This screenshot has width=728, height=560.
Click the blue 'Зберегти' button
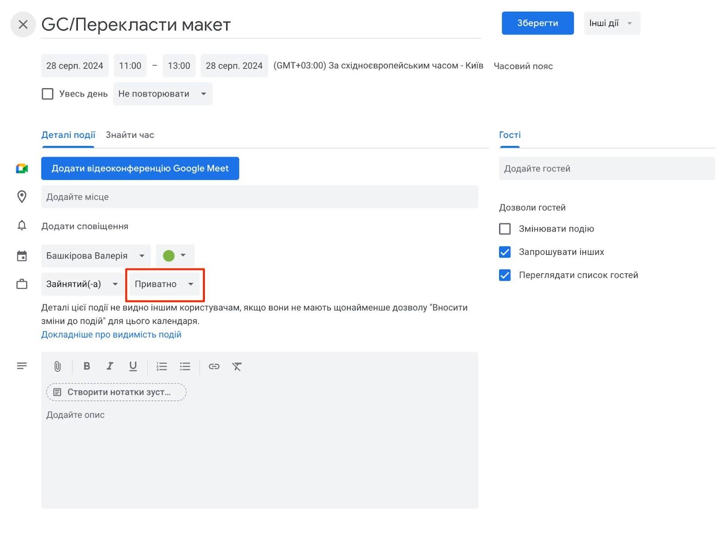click(537, 23)
